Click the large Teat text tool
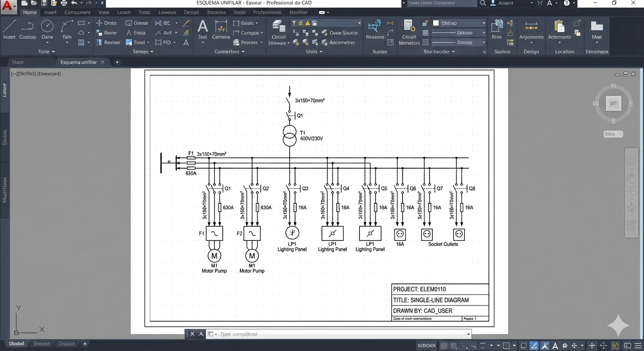This screenshot has width=644, height=351. pyautogui.click(x=203, y=30)
